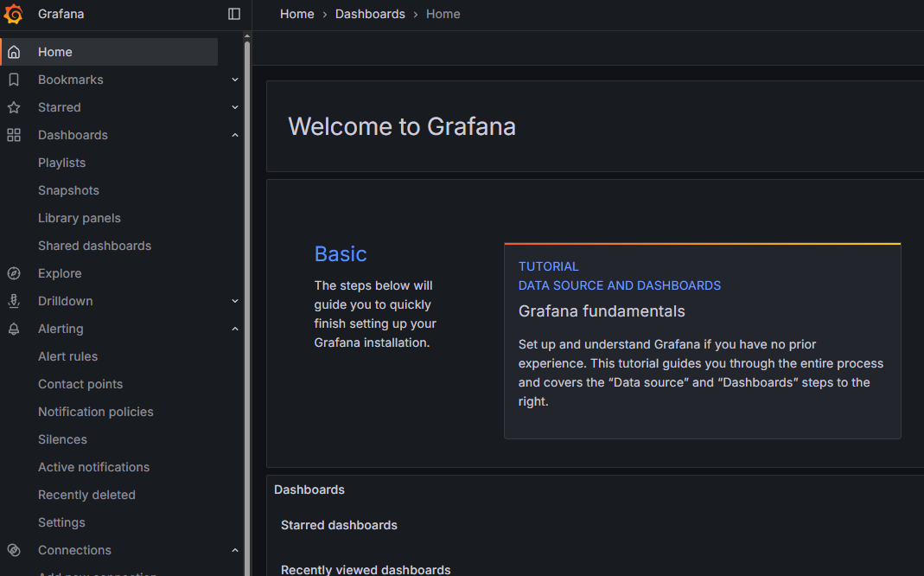Click the Dashboards breadcrumb link
This screenshot has width=924, height=576.
[x=370, y=14]
